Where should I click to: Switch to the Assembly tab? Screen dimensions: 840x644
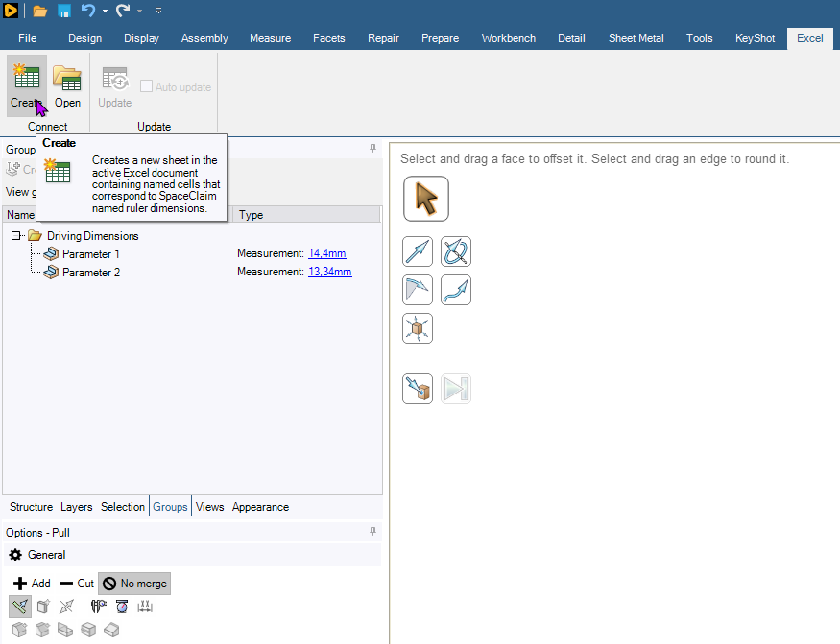204,38
